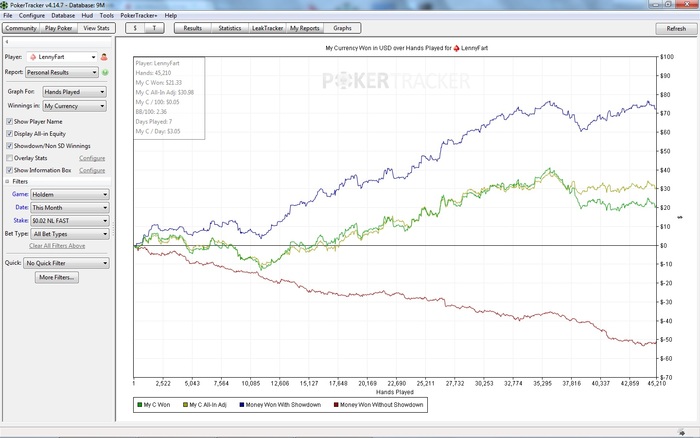The height and width of the screenshot is (438, 700).
Task: Click the PokerTracker app icon in title bar
Action: 4,5
